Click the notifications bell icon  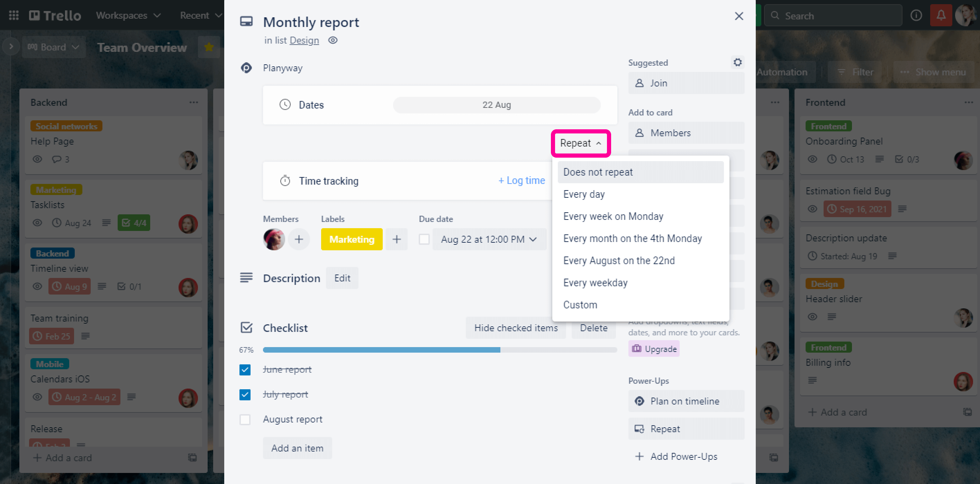pos(941,16)
